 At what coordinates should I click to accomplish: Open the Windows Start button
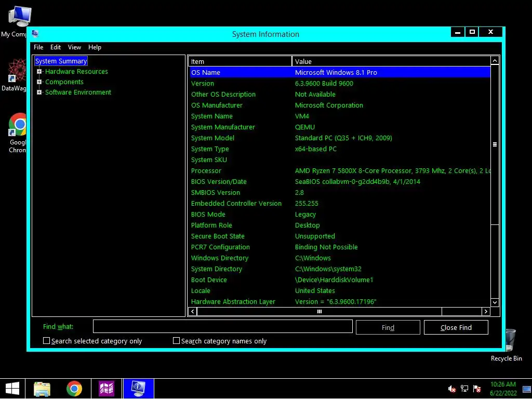coord(12,389)
